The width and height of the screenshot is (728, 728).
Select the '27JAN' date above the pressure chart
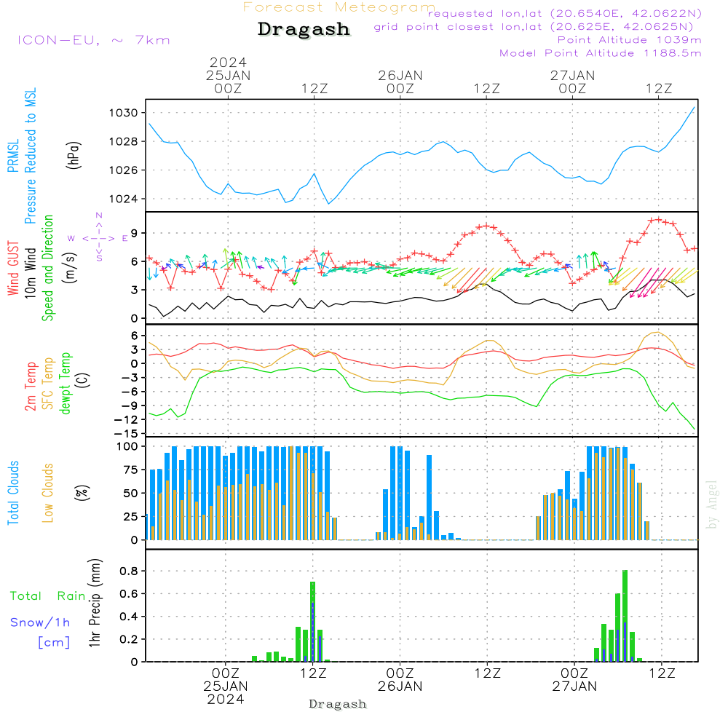572,76
